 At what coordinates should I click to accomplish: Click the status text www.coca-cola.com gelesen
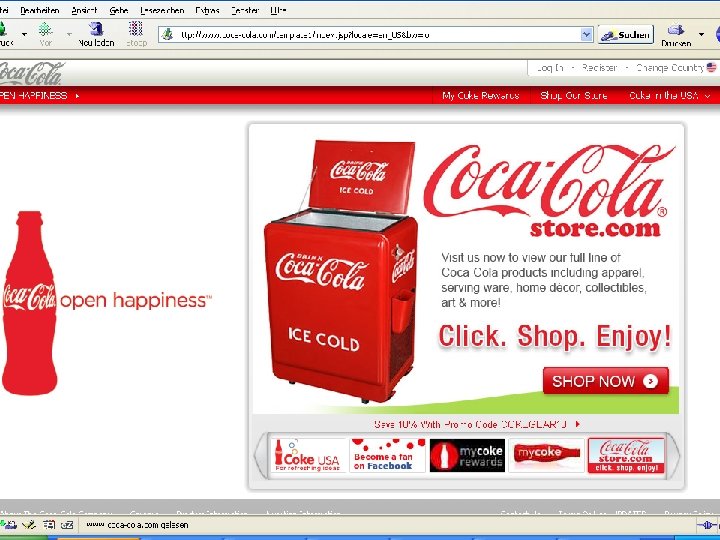(x=137, y=525)
